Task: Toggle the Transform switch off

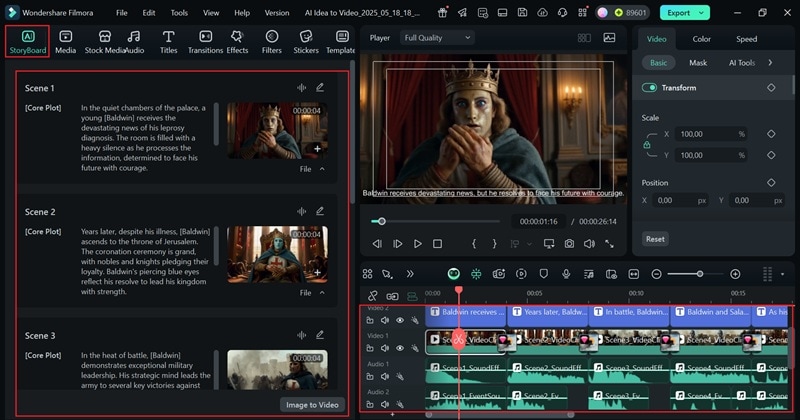Action: 650,88
